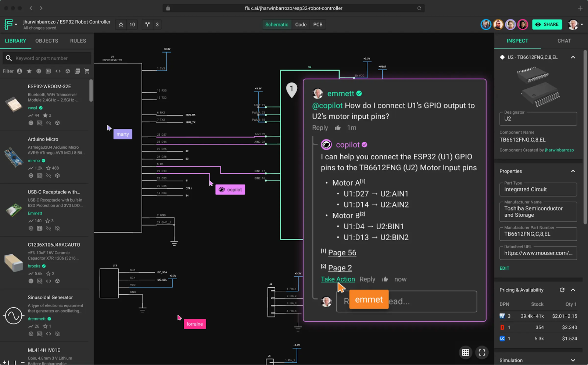
Task: Open the PDF datasheet filter icon
Action: click(x=78, y=71)
